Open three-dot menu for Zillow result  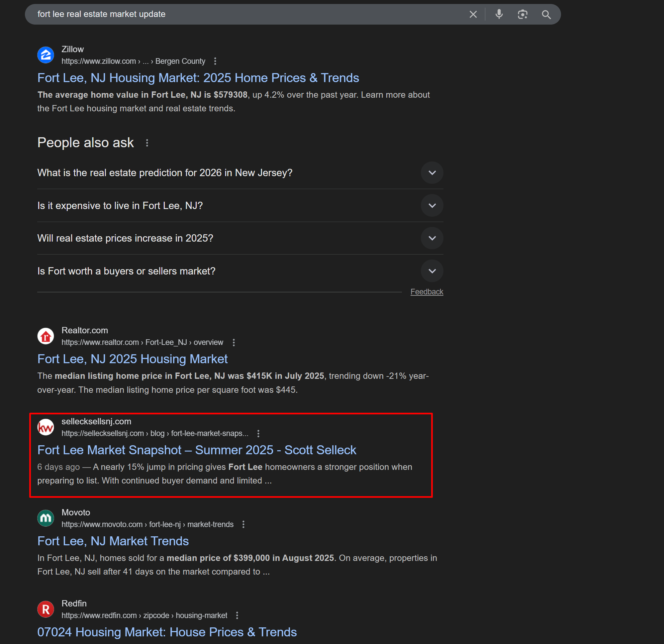click(215, 61)
